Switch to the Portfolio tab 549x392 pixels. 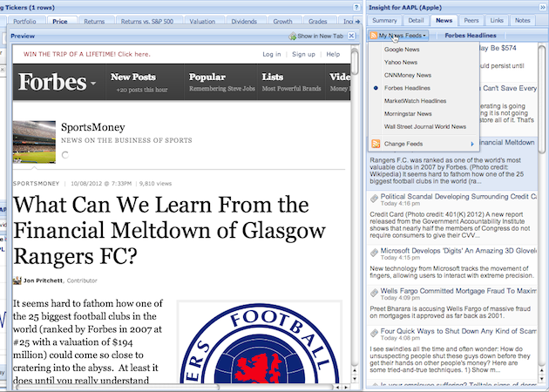point(24,22)
